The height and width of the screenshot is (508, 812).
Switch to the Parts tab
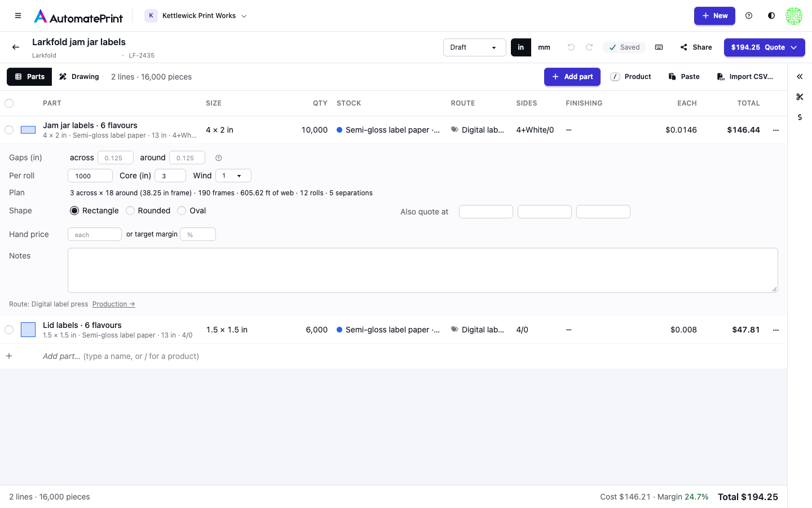[x=29, y=77]
